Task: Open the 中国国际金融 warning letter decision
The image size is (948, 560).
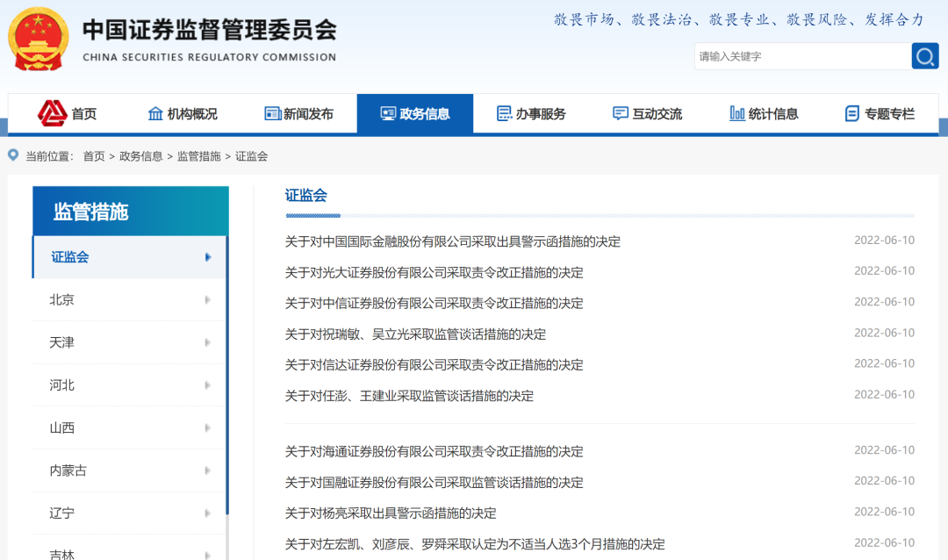Action: pos(452,241)
